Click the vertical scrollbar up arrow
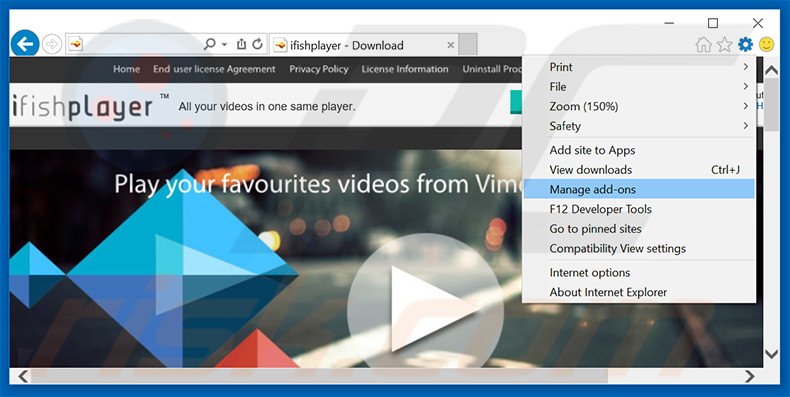 771,71
